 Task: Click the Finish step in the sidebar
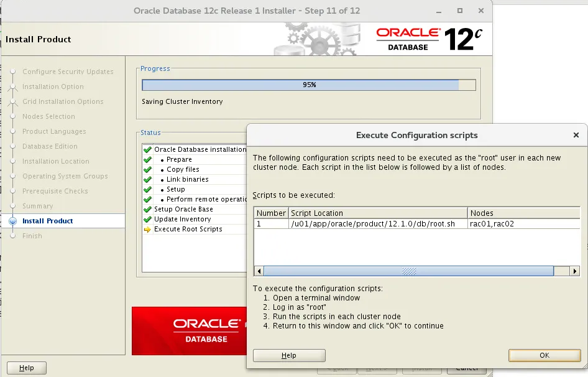point(34,236)
